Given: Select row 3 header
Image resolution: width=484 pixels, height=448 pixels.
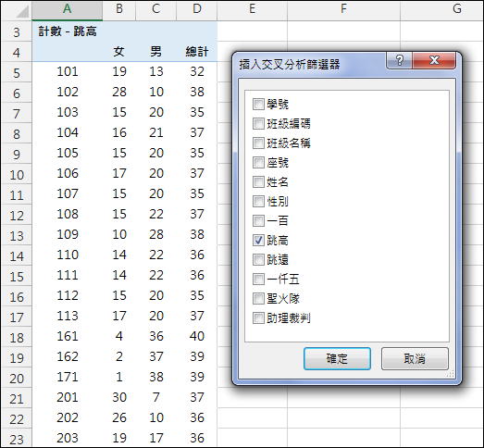Looking at the screenshot, I should click(17, 31).
